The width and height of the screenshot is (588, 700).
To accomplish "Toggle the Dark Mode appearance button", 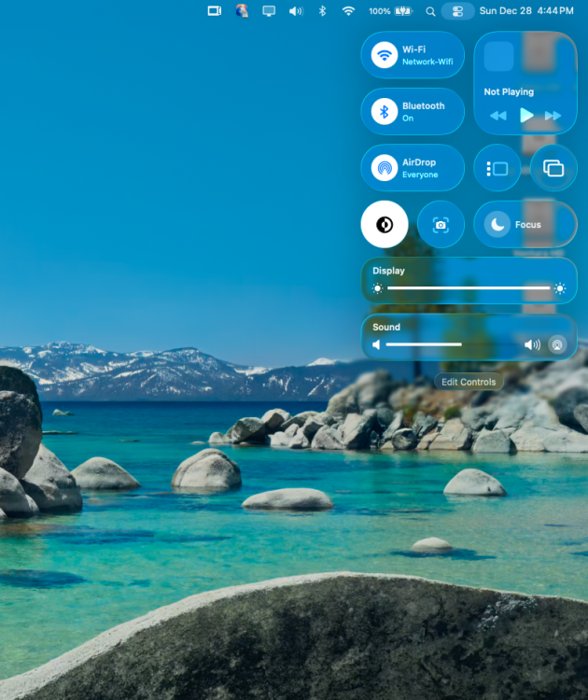I will pyautogui.click(x=385, y=224).
